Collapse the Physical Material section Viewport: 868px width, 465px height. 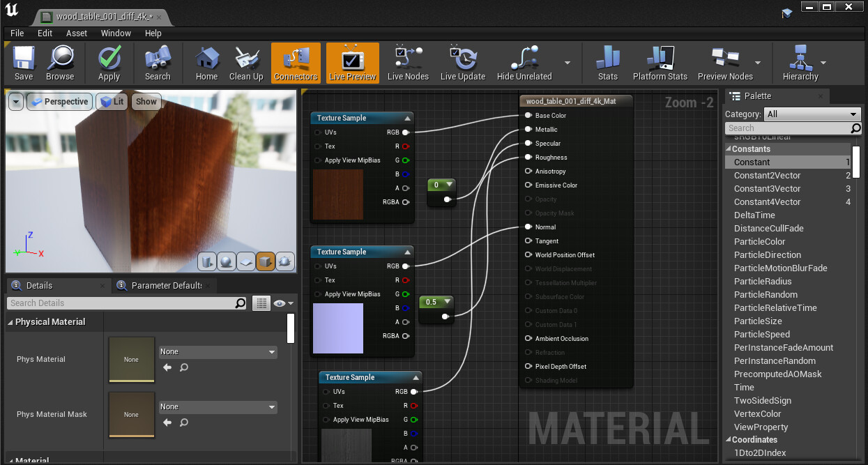(10, 322)
